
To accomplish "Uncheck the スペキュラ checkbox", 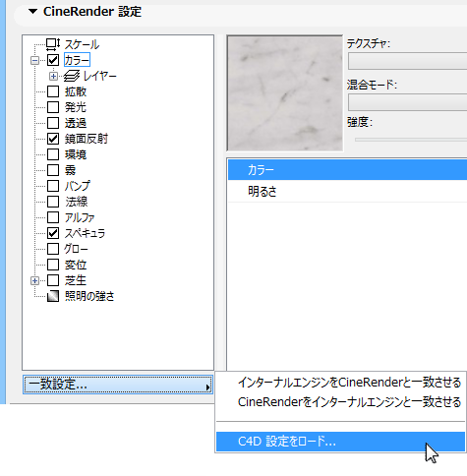I will click(x=53, y=233).
